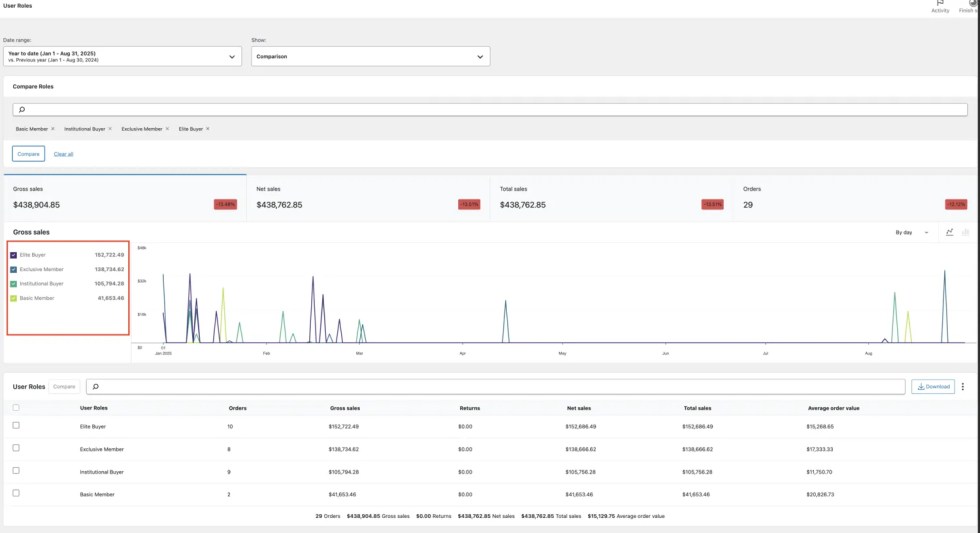This screenshot has height=533, width=980.
Task: Check the Institutional Buyer table row
Action: (16, 471)
